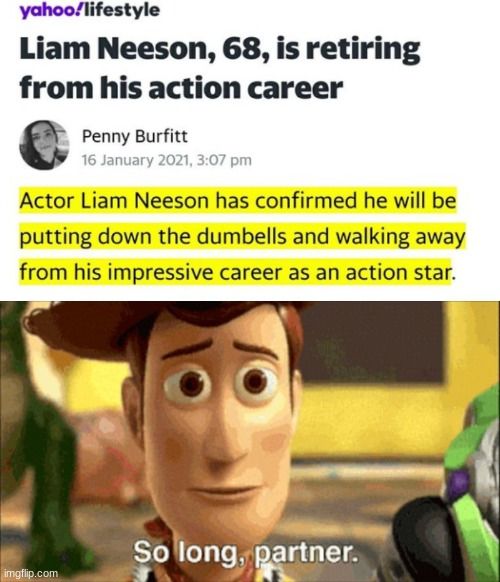Click the '16 January 2021' publish date
This screenshot has width=500, height=582.
[135, 160]
